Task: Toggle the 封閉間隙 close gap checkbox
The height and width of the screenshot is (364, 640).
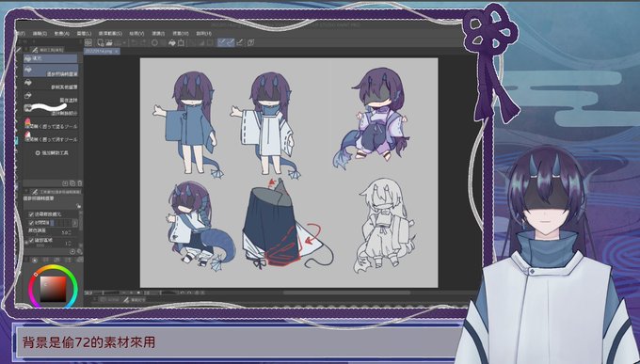Action: click(x=31, y=223)
